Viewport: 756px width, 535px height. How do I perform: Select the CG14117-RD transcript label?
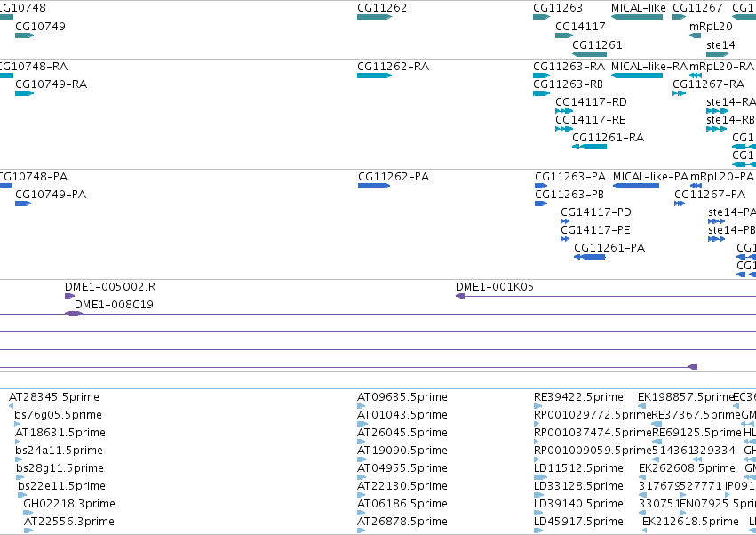[591, 102]
